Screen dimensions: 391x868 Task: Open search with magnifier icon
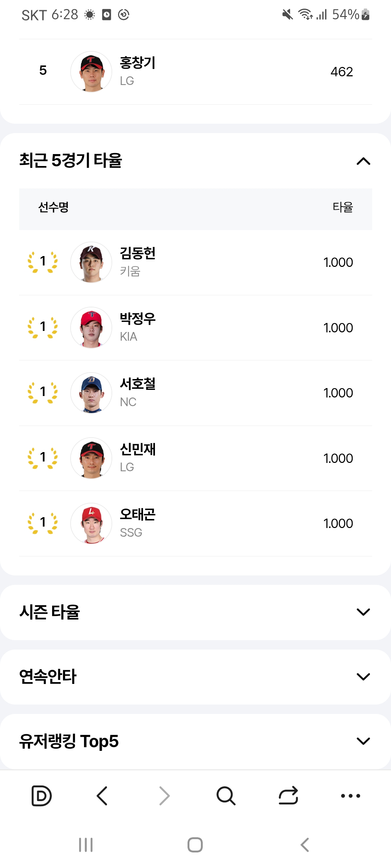(226, 796)
